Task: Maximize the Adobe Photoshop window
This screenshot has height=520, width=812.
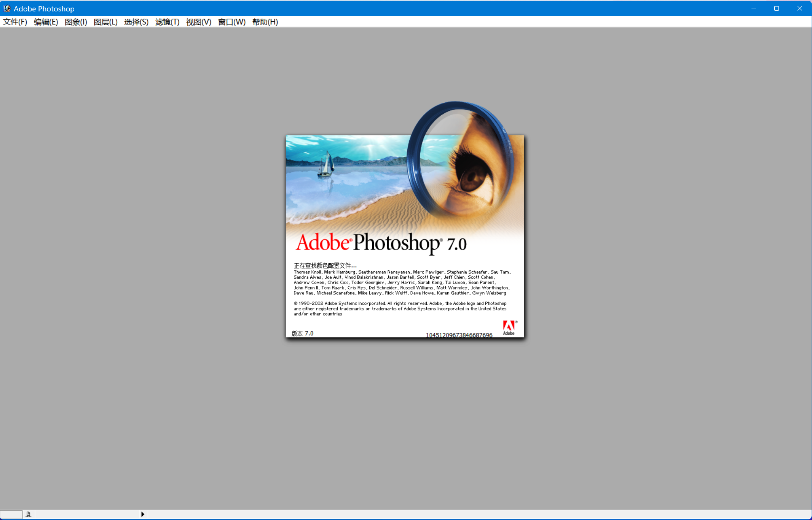Action: click(776, 8)
